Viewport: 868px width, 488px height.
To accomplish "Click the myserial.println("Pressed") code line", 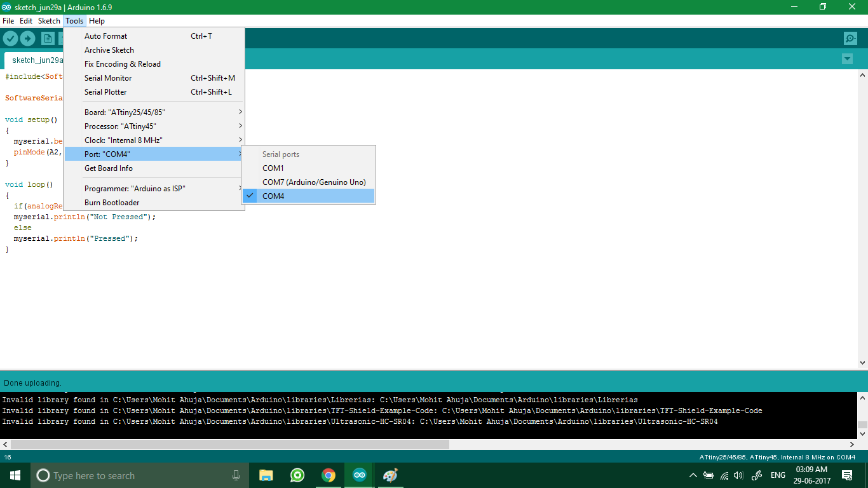I will coord(76,239).
